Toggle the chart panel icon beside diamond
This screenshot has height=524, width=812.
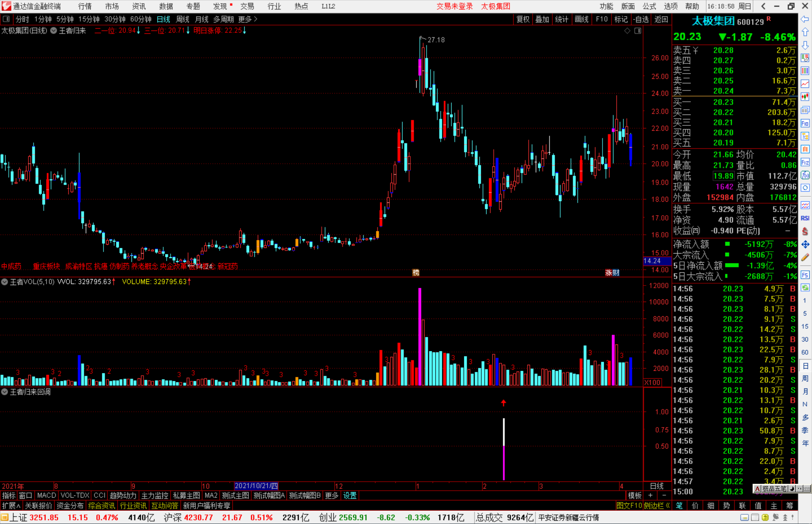pyautogui.click(x=638, y=31)
